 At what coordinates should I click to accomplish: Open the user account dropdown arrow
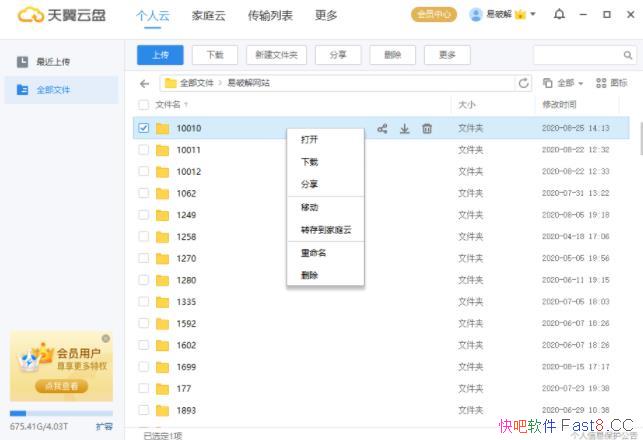(533, 15)
